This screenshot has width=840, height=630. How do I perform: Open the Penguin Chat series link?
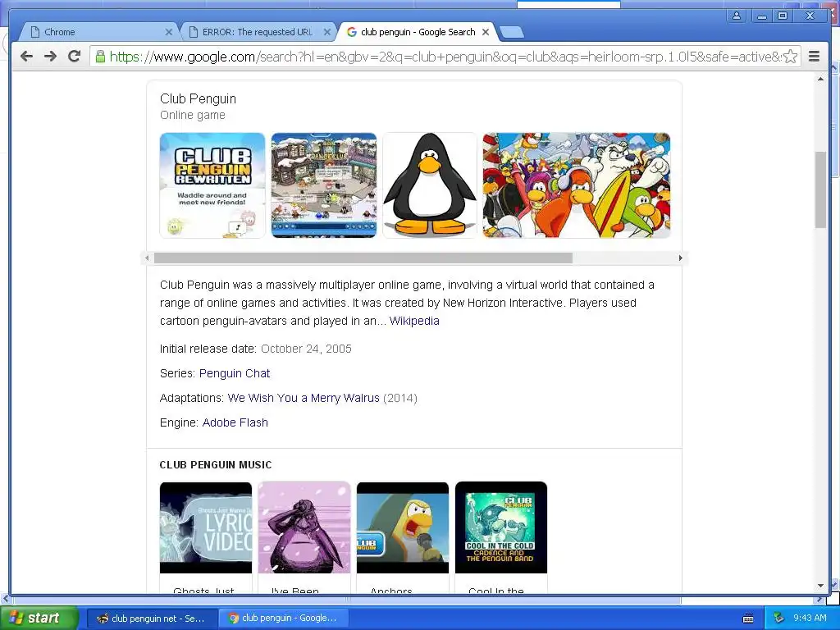pyautogui.click(x=235, y=373)
